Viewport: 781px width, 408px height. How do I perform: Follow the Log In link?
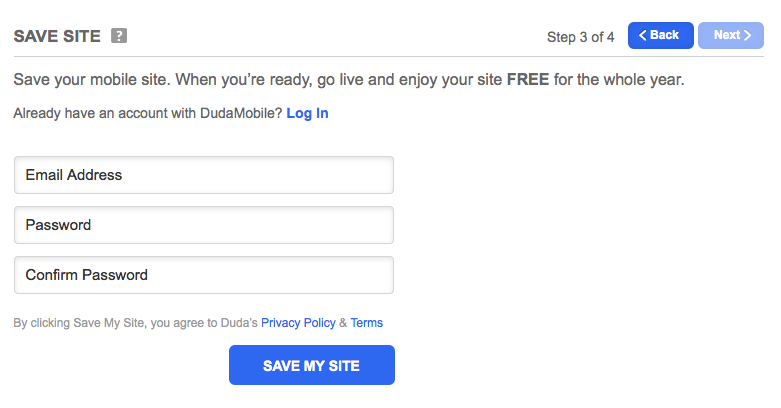(x=307, y=113)
